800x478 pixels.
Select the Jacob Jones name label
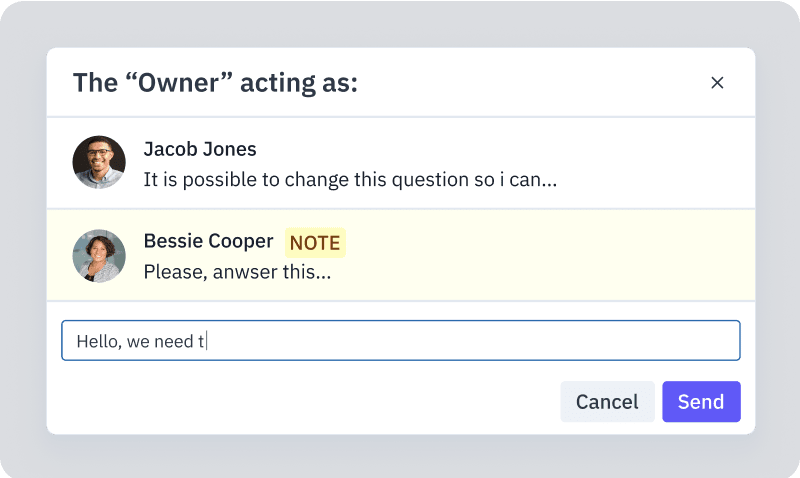click(200, 149)
